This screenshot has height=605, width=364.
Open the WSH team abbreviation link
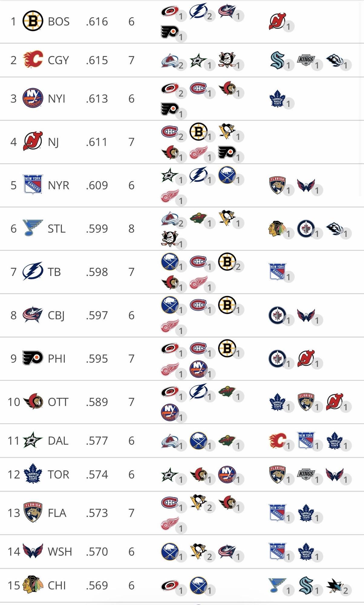(x=60, y=551)
